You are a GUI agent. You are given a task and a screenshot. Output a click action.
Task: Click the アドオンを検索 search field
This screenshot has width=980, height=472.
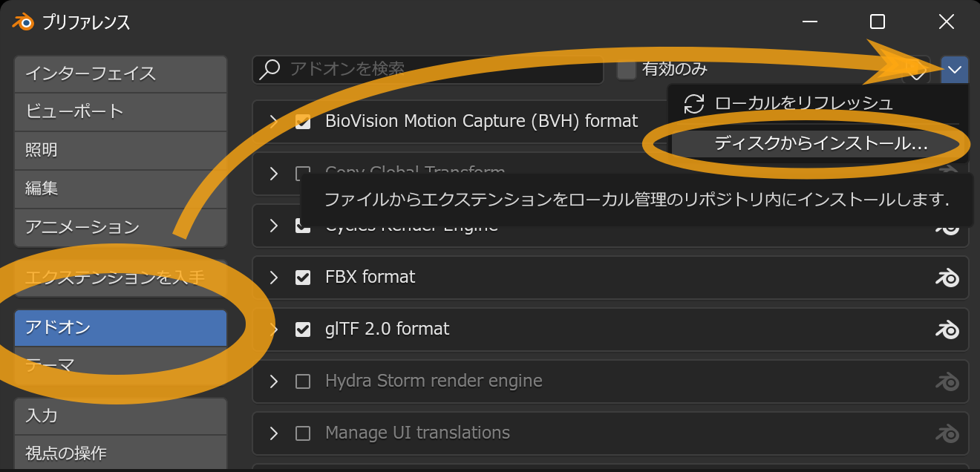[x=438, y=69]
